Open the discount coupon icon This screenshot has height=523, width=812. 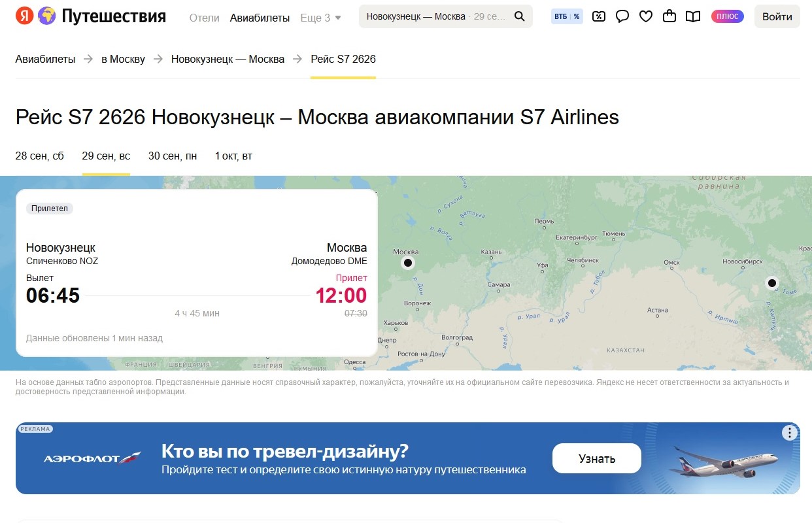[x=598, y=17]
